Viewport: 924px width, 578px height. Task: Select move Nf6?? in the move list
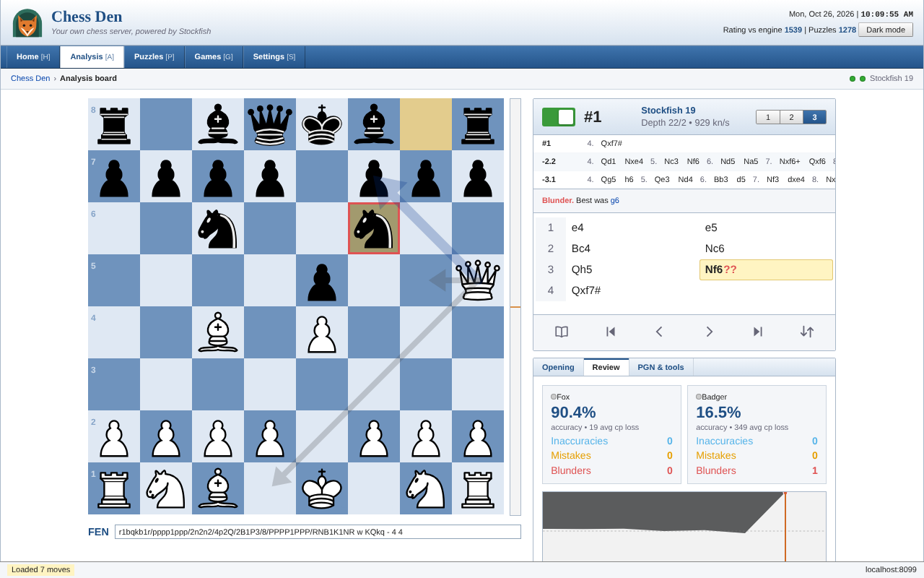(766, 269)
